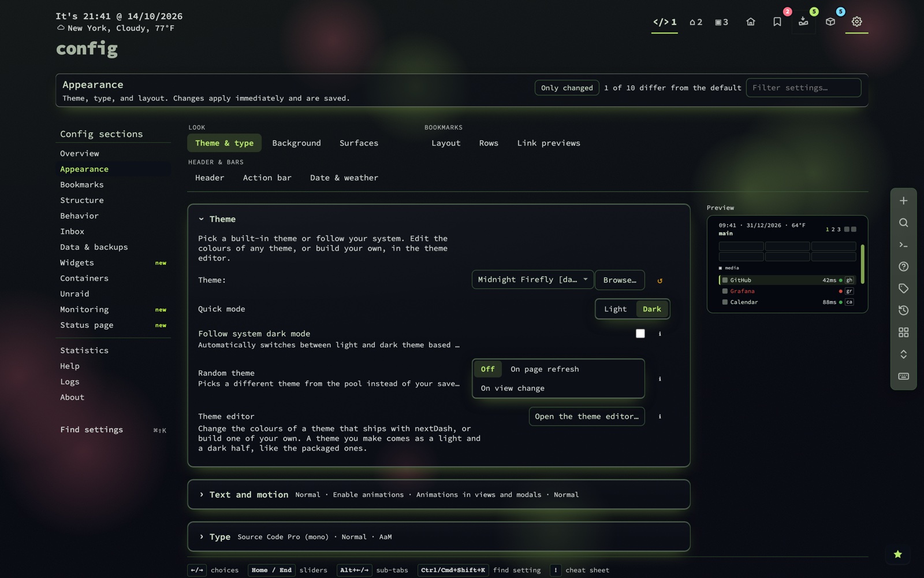Click the search magnifier in right toolbar
The image size is (924, 578).
coord(903,223)
